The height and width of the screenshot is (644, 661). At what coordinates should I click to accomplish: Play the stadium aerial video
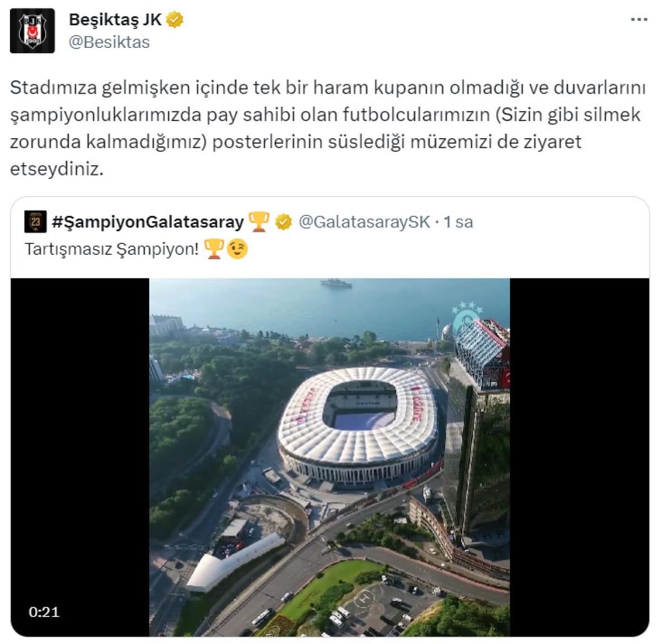pos(329,457)
